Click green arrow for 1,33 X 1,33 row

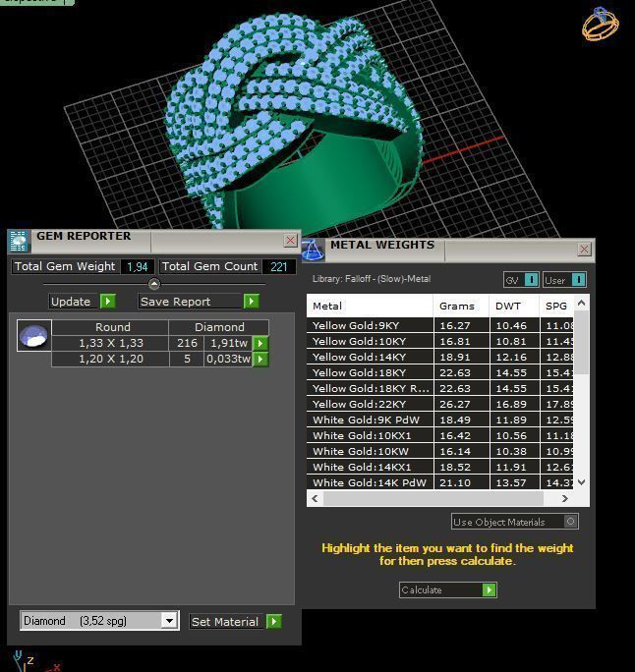[260, 343]
